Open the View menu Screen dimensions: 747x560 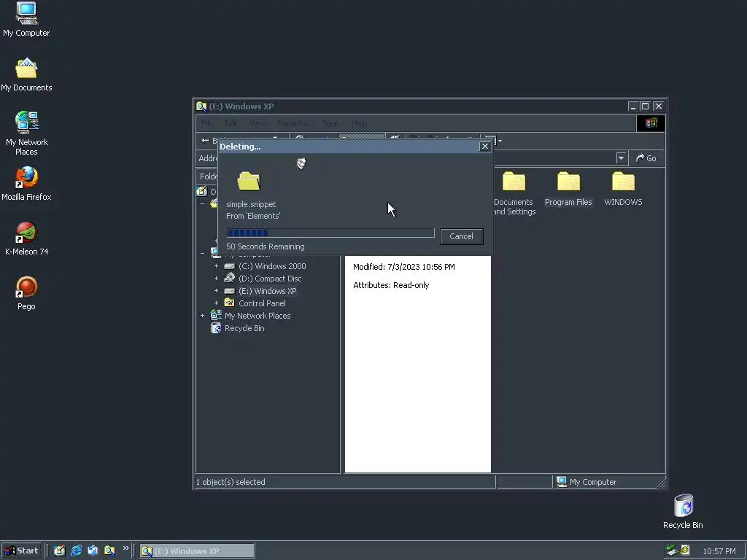pyautogui.click(x=258, y=123)
